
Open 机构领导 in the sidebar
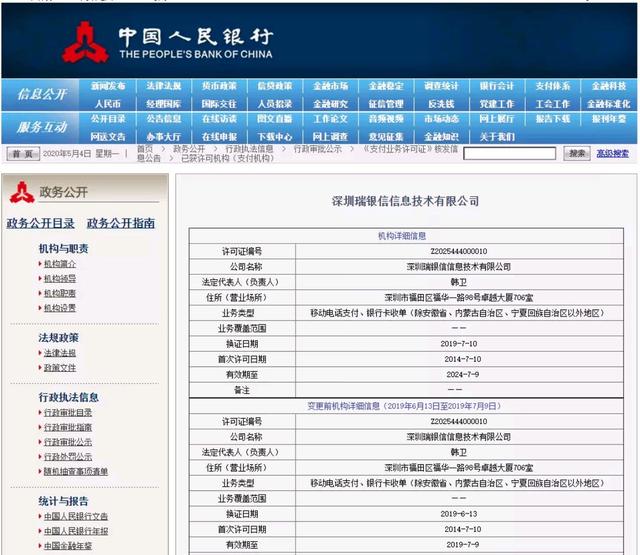point(60,279)
